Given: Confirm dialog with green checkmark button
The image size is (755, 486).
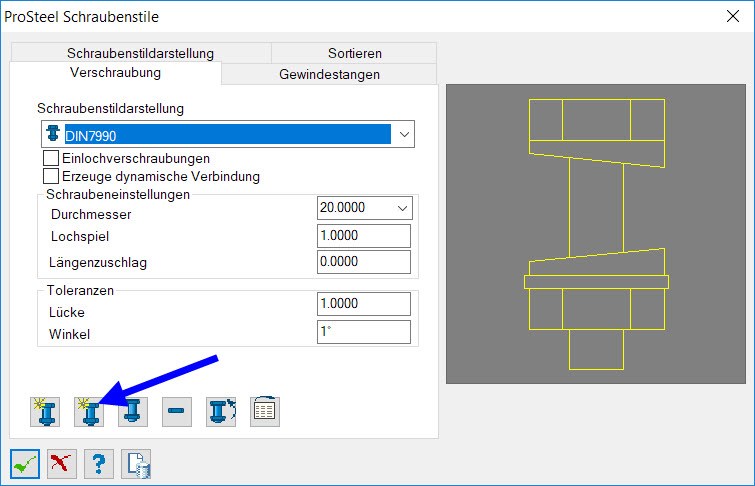Looking at the screenshot, I should point(25,464).
